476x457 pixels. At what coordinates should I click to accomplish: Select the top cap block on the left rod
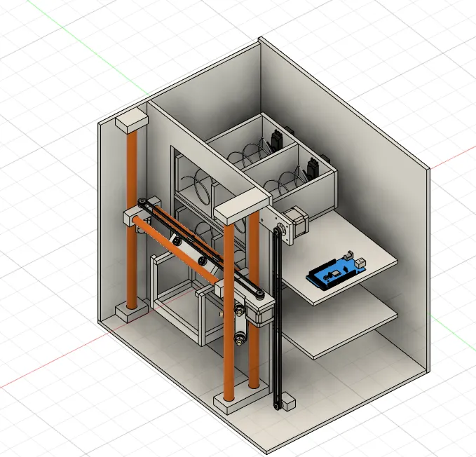pyautogui.click(x=132, y=121)
